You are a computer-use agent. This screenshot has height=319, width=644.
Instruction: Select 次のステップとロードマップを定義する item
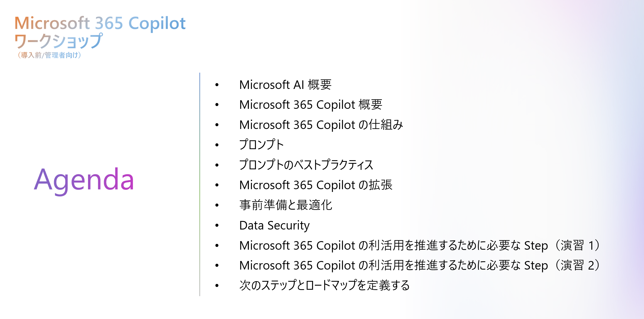tap(324, 286)
